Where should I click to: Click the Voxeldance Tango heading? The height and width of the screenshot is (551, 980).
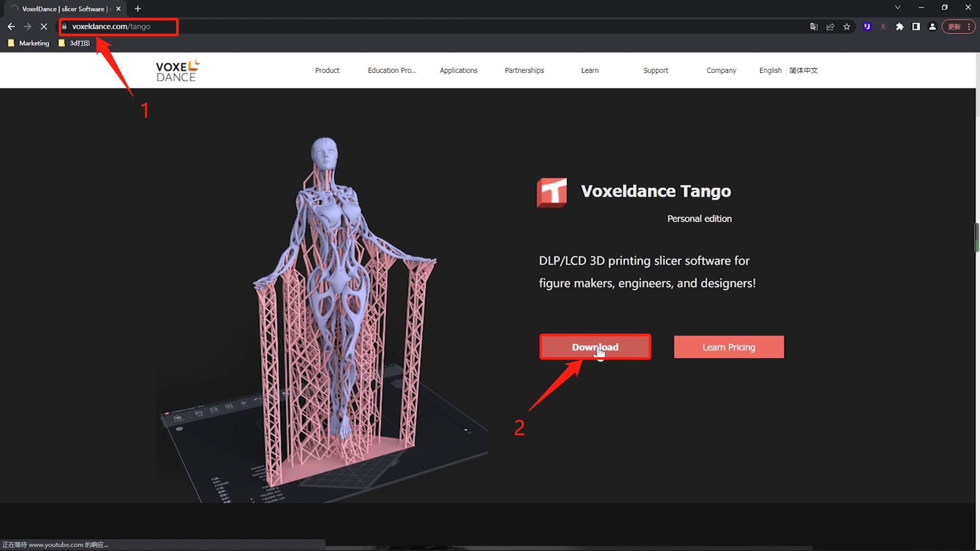(656, 191)
